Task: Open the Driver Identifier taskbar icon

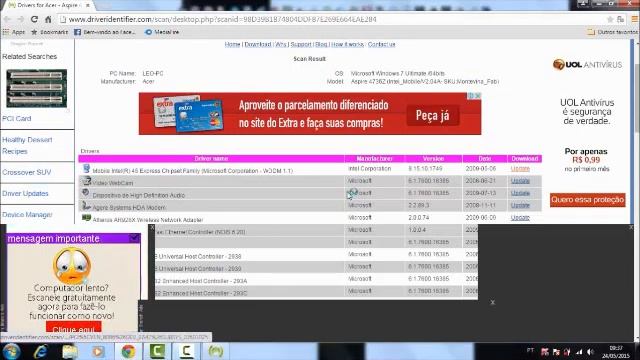Action: [216, 351]
